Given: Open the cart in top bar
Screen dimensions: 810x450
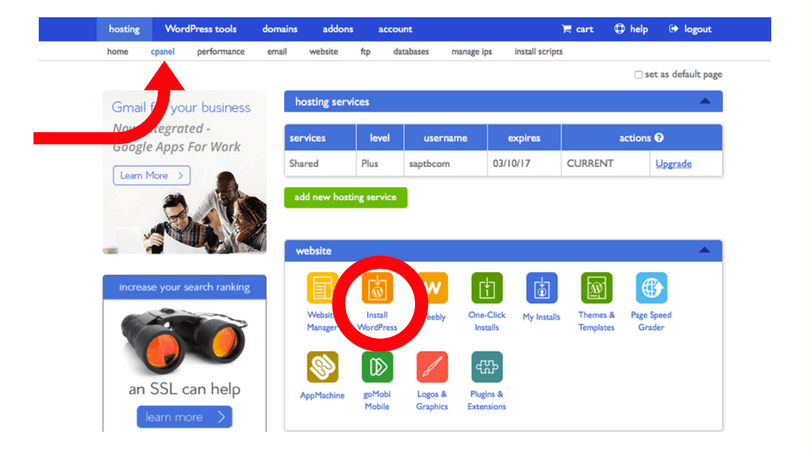Looking at the screenshot, I should point(578,29).
